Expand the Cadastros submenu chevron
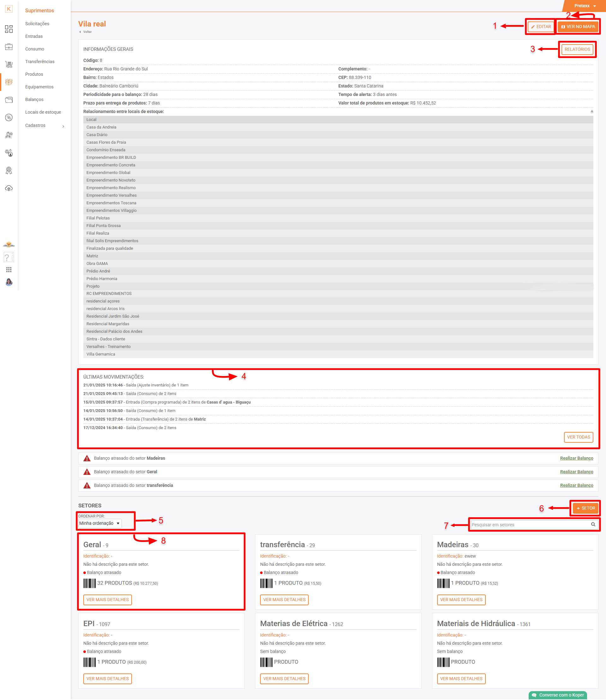Viewport: 606px width, 700px height. point(63,126)
